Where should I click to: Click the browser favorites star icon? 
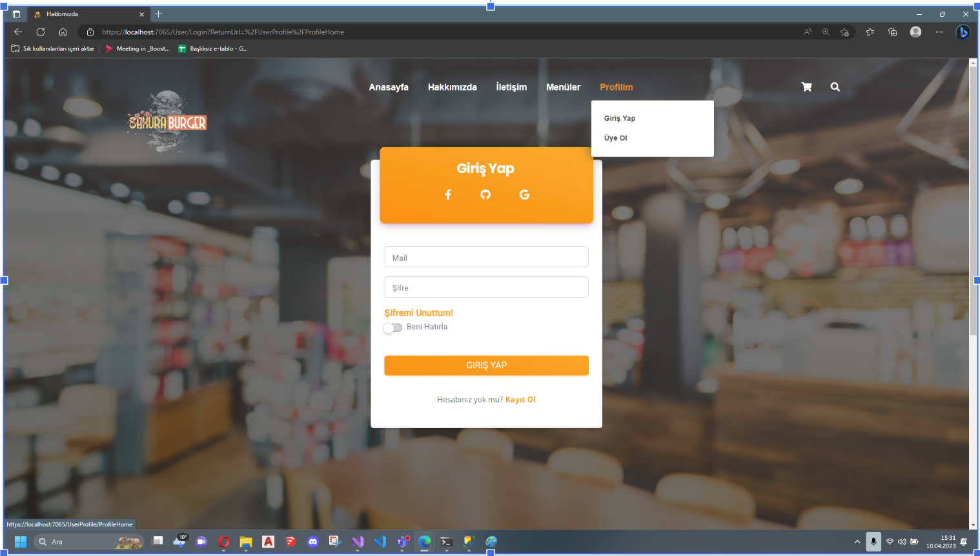[870, 31]
